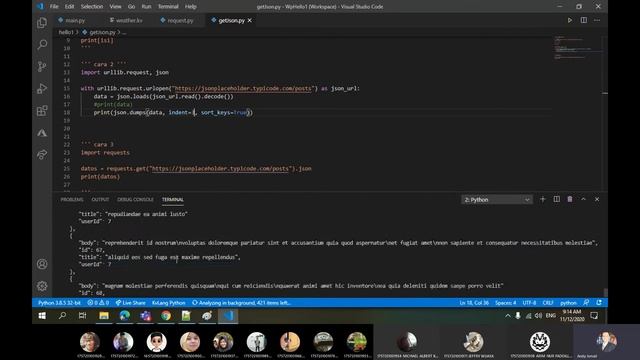Viewport: 640px width, 360px height.
Task: Open File Explorer from the taskbar
Action: pyautogui.click(x=104, y=316)
